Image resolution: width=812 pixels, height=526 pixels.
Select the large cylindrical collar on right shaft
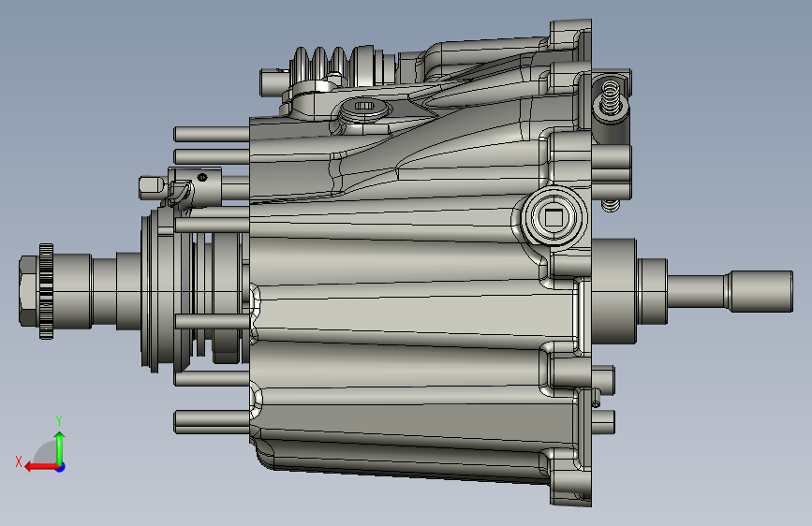coord(613,291)
